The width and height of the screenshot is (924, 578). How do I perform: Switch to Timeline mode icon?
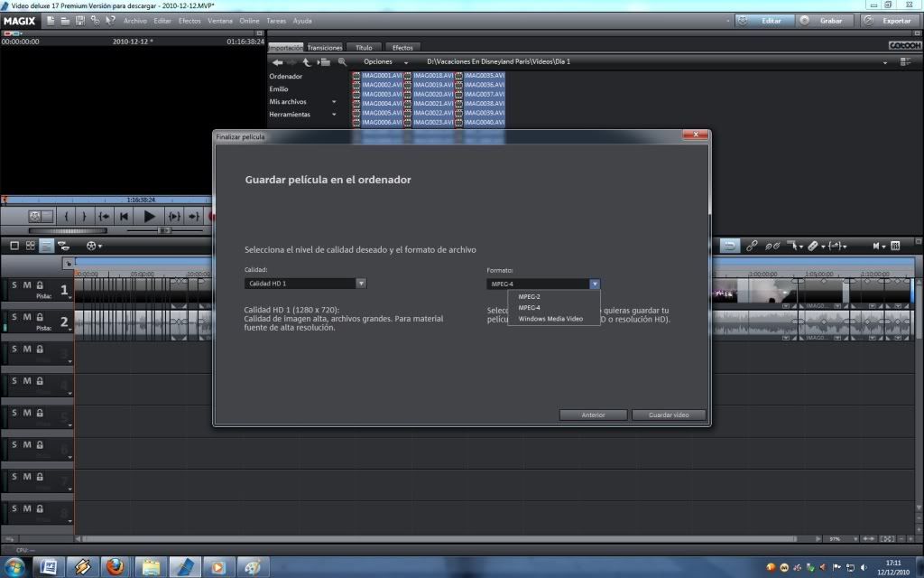click(x=46, y=246)
